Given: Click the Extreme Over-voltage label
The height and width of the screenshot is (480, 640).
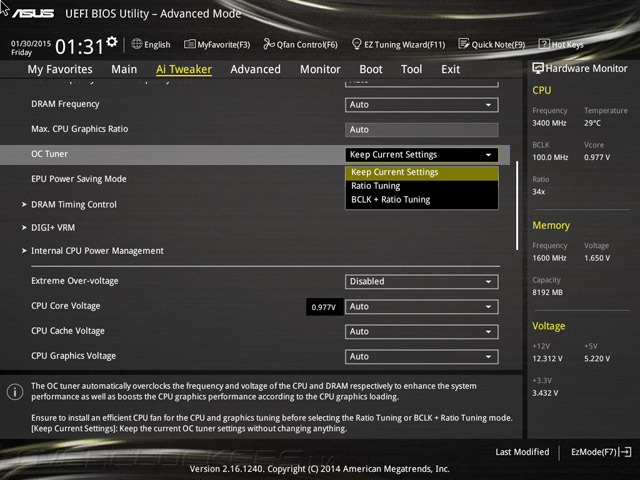Looking at the screenshot, I should click(x=75, y=281).
